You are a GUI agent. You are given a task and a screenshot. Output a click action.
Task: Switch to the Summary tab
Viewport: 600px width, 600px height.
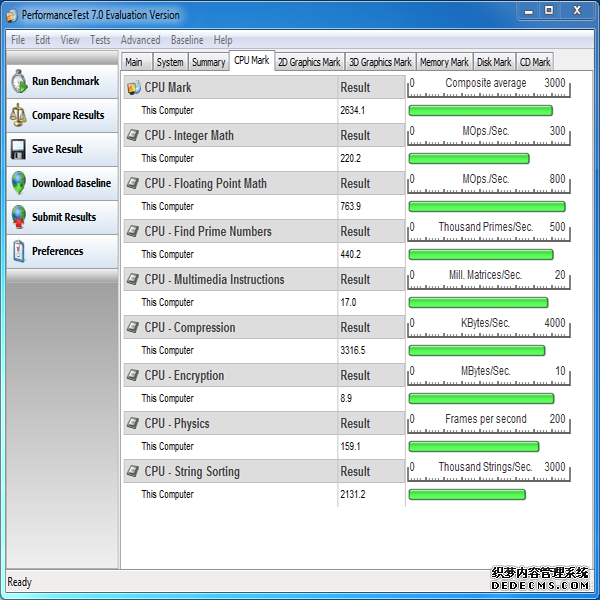[209, 62]
